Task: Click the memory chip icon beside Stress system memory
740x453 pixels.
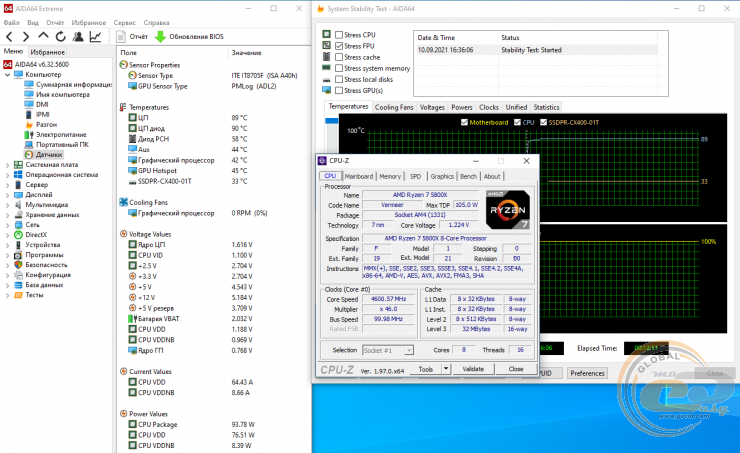Action: pos(327,68)
